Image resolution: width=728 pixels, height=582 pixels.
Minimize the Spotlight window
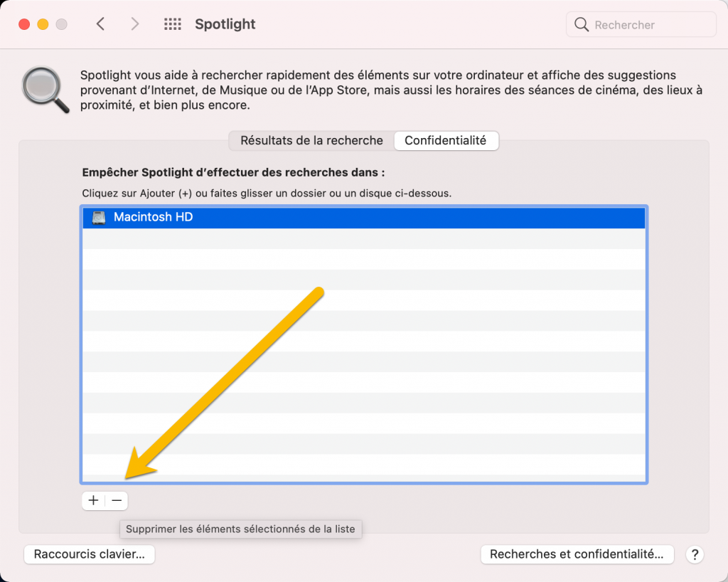coord(43,24)
